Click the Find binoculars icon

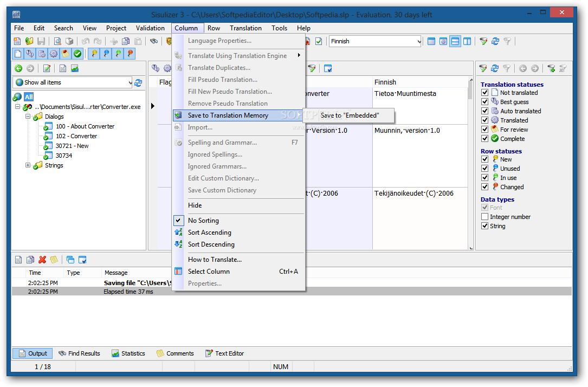(x=154, y=41)
